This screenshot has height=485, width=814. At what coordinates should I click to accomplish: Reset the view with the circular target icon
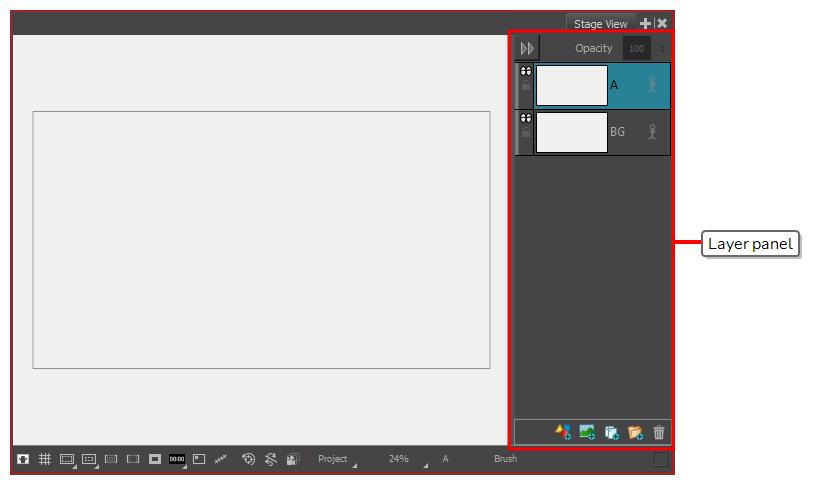[x=249, y=459]
